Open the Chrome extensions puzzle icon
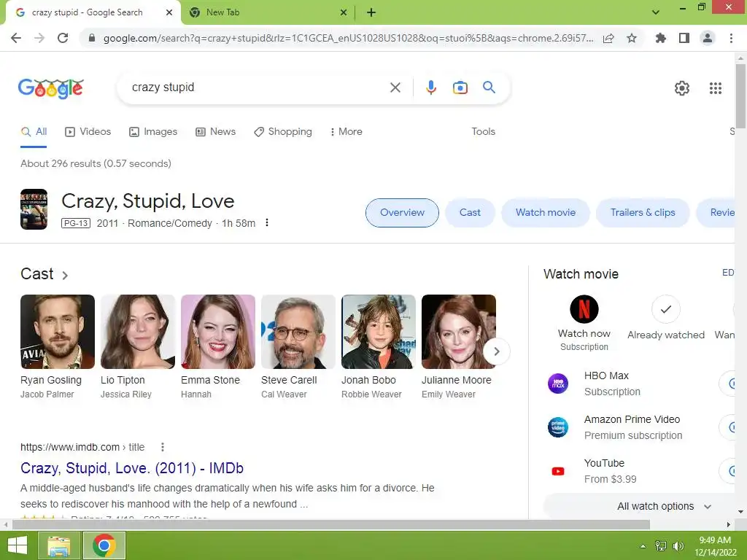 pyautogui.click(x=661, y=38)
